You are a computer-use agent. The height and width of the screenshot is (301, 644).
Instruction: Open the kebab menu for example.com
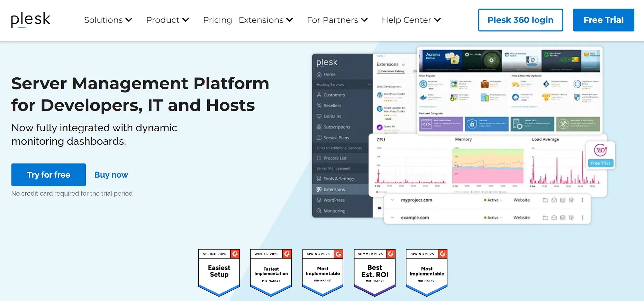[582, 218]
